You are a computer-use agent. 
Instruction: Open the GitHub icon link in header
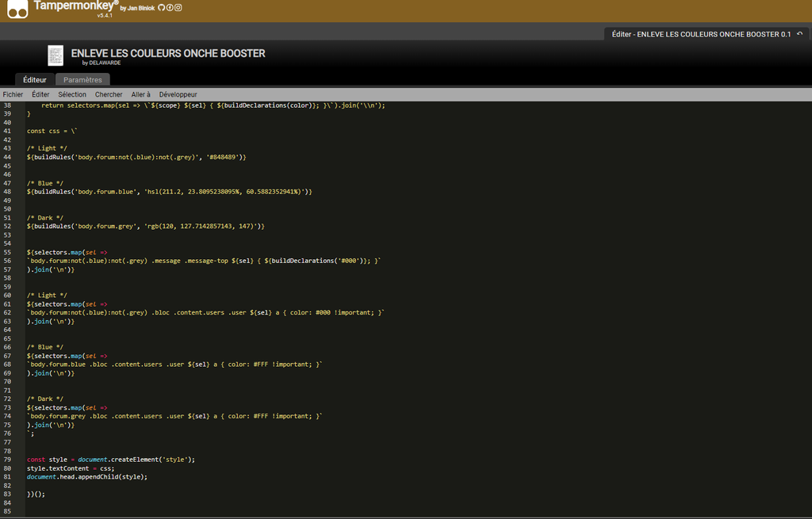(x=162, y=8)
